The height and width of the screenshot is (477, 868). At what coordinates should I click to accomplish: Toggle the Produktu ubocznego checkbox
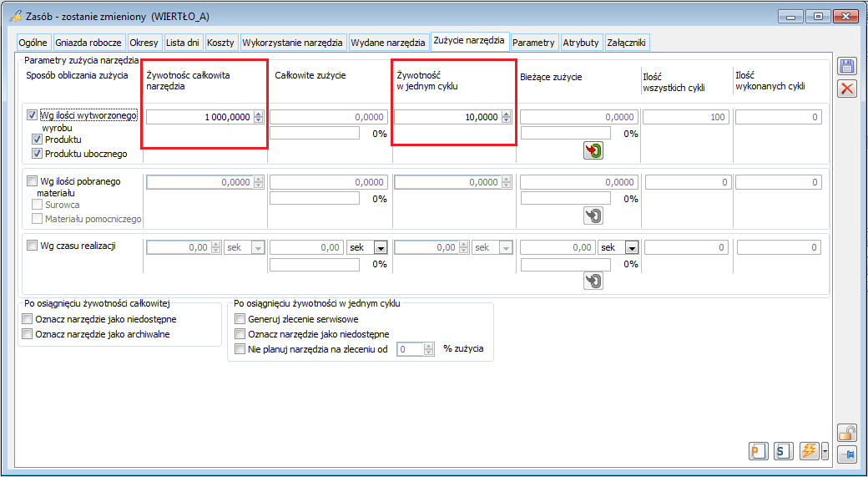(37, 154)
